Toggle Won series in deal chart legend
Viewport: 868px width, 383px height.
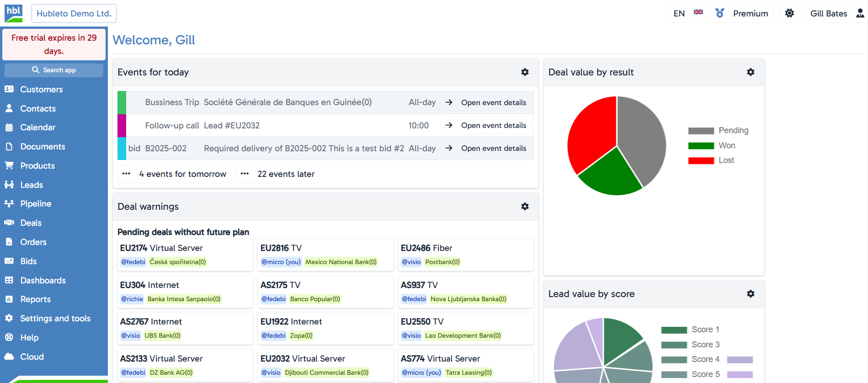coord(712,146)
